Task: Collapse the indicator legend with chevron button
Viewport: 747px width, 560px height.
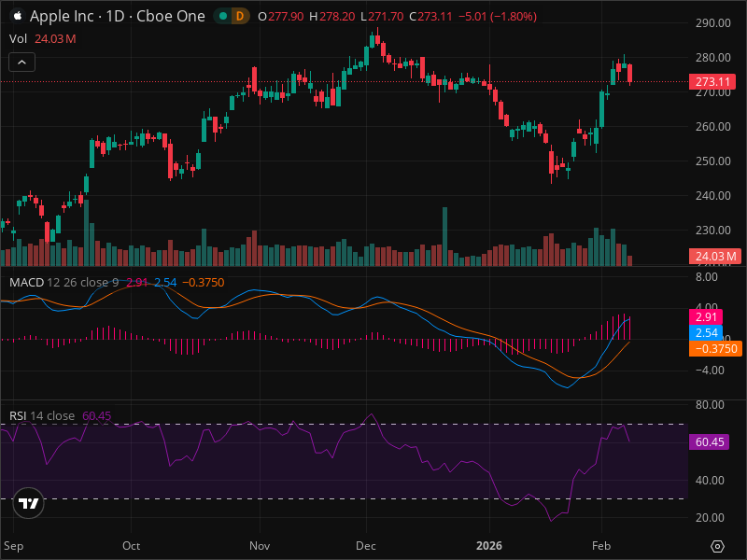Action: point(21,62)
